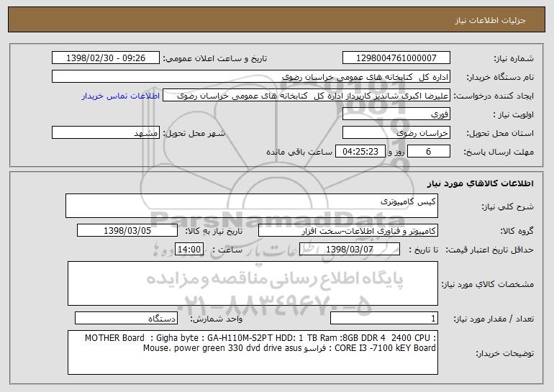554x392 pixels.
Task: Click the request creator field علیرضا اکبری شاندیز
Action: coord(306,96)
